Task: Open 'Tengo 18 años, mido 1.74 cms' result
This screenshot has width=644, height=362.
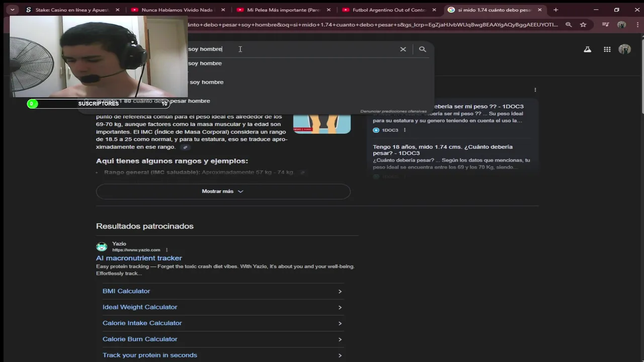Action: tap(443, 150)
